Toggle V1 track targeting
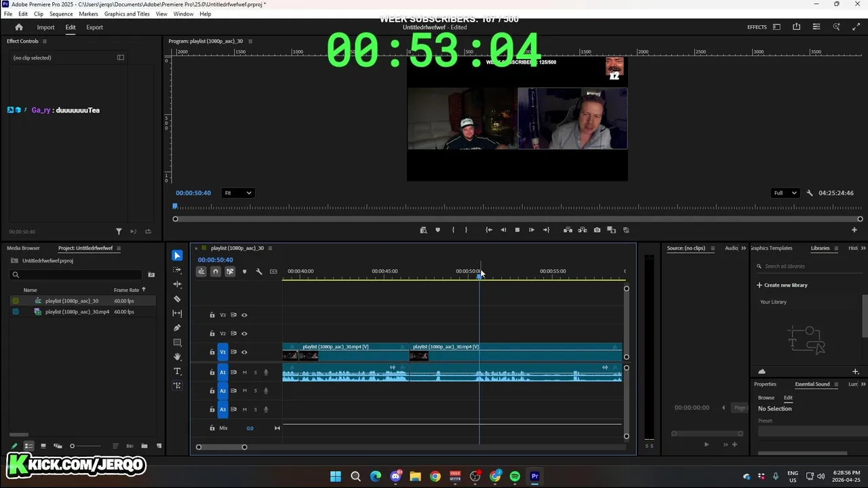Viewport: 868px width, 488px height. click(222, 352)
